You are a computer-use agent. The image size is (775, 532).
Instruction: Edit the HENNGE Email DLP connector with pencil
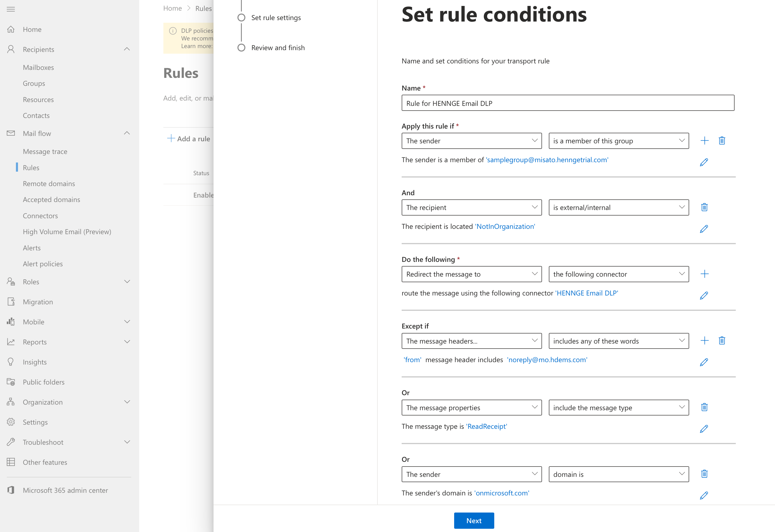pos(704,295)
